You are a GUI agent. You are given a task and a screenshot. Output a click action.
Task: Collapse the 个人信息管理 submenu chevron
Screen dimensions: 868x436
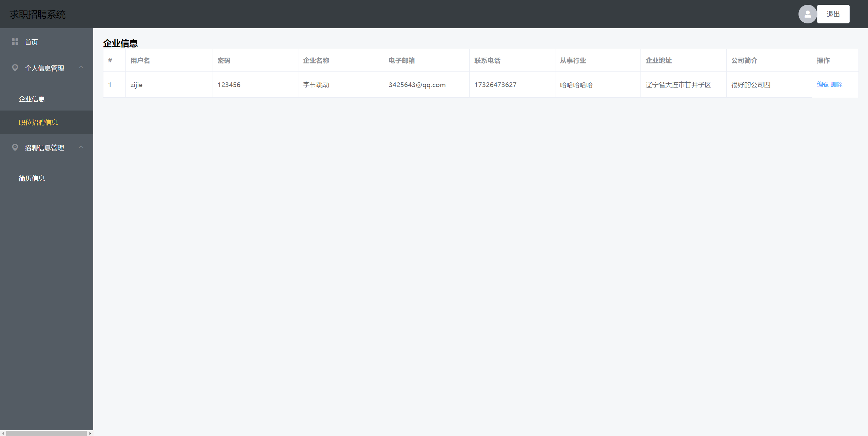(81, 67)
